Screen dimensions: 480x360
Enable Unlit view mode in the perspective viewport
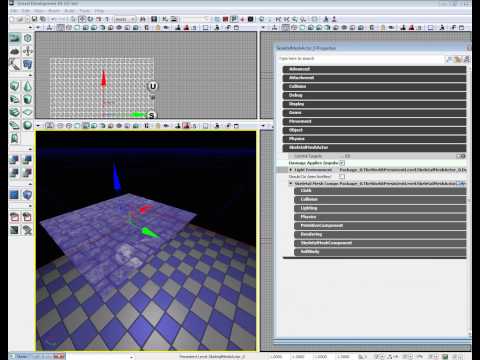point(77,126)
